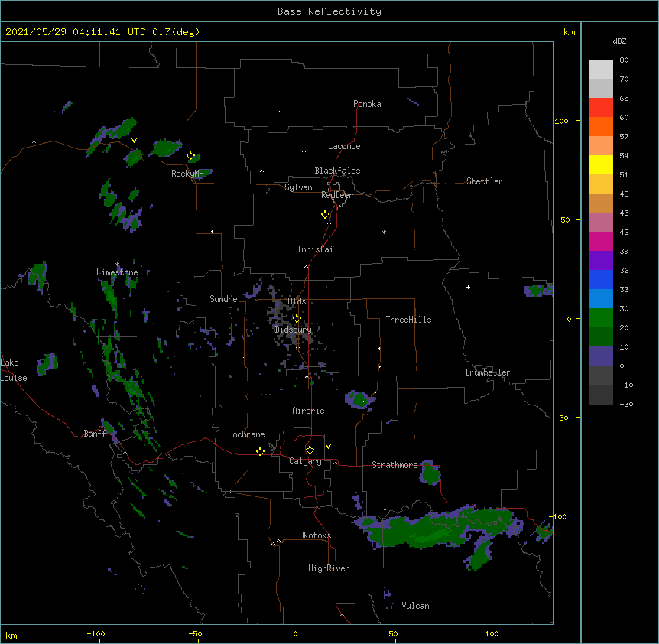This screenshot has width=659, height=644.
Task: Select the purple 39-36 swatch in the legend
Action: coord(601,261)
